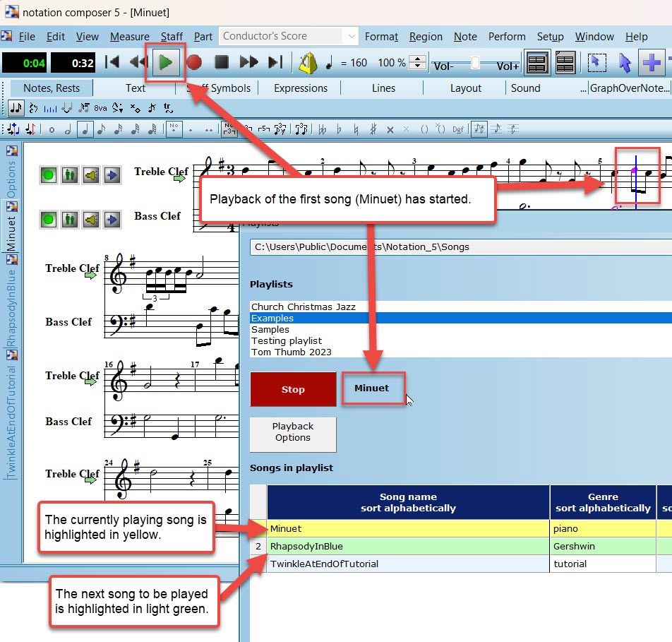Screen dimensions: 672x642
Task: Toggle Treble Clef speaker mute button
Action: pos(90,174)
